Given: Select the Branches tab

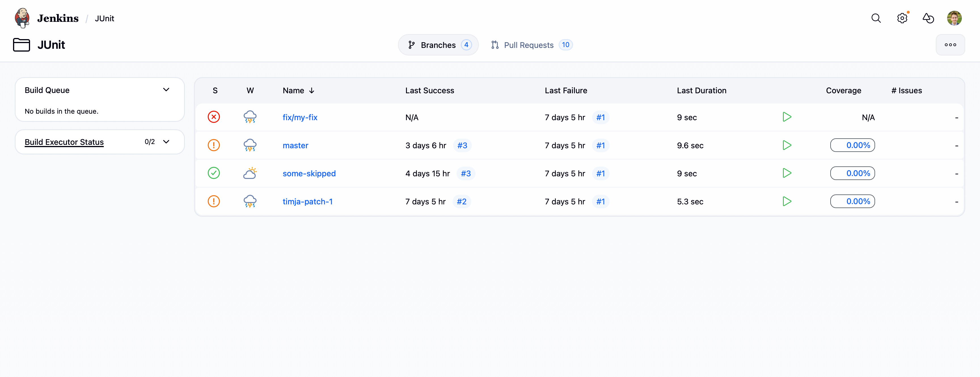Looking at the screenshot, I should [x=438, y=45].
